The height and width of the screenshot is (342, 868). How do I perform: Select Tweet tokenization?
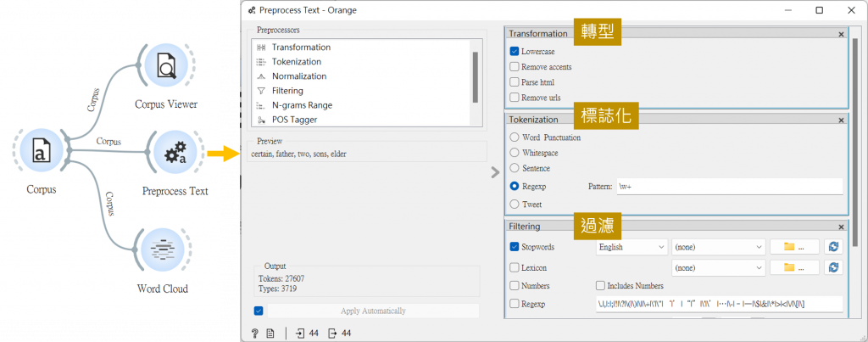point(515,205)
